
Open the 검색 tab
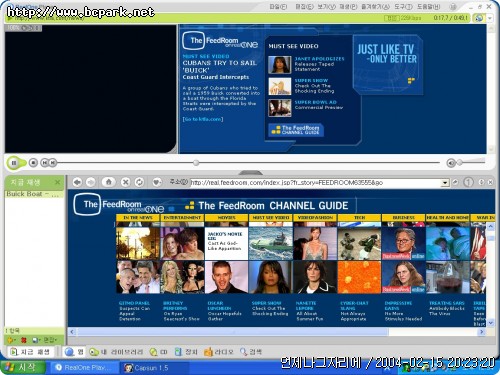tap(251, 352)
